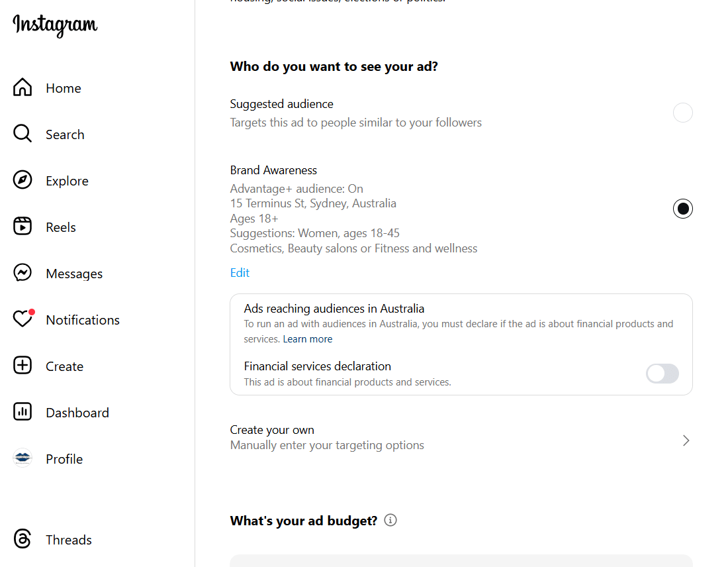Click the Profile avatar picture
Screen dimensions: 728x567
[x=23, y=458]
